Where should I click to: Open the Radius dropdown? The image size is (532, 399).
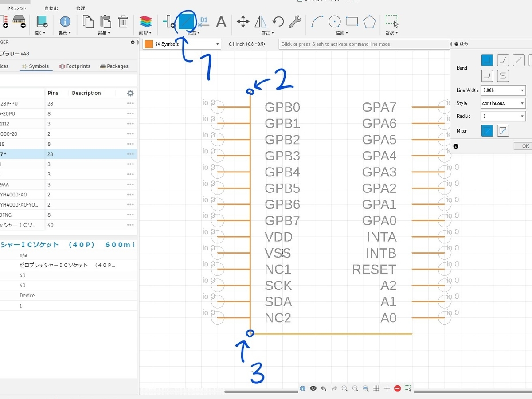(503, 116)
